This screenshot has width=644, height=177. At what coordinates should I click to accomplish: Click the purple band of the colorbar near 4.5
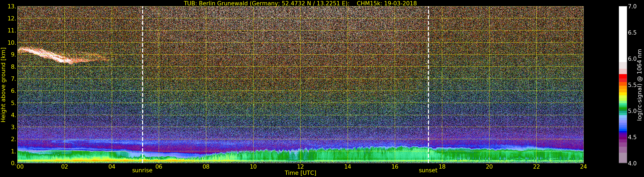click(x=623, y=137)
